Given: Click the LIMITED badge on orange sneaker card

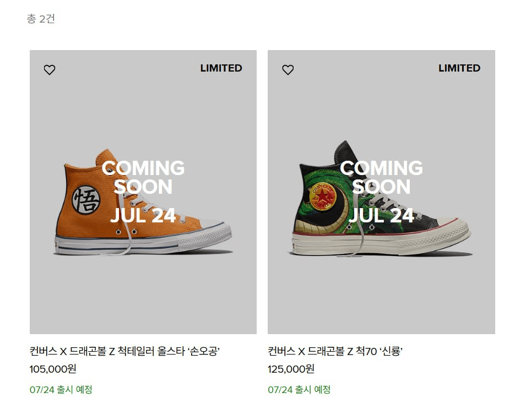Looking at the screenshot, I should click(x=221, y=68).
